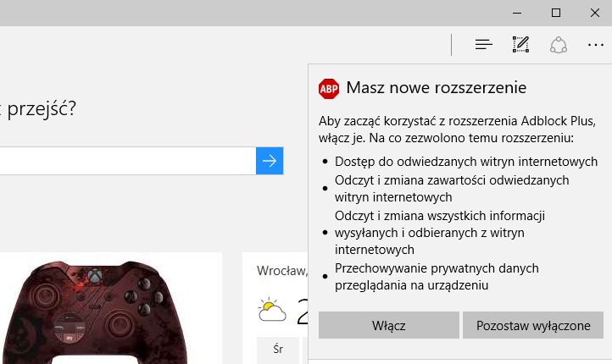Click the Dostęp do odwiedzanych witryn text
The height and width of the screenshot is (364, 612).
click(466, 162)
